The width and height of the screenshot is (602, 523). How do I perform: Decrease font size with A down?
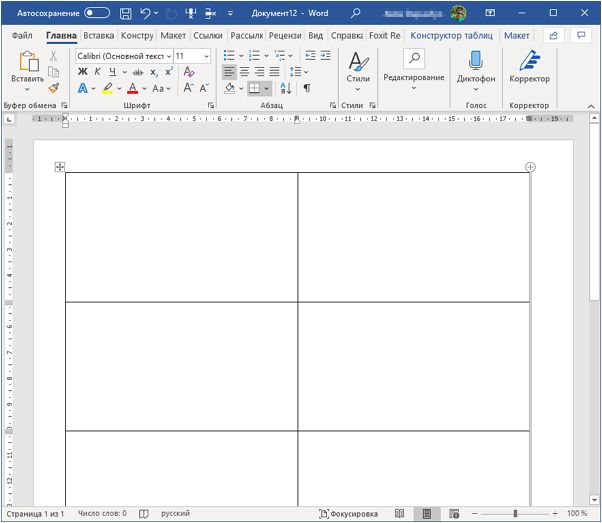(x=204, y=88)
